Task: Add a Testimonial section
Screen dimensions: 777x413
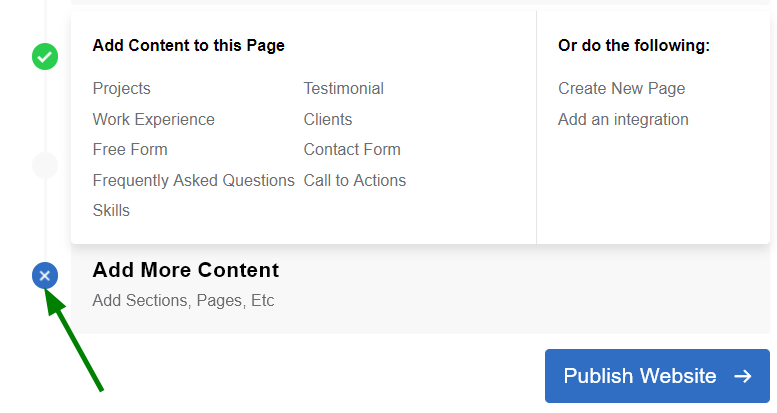Action: pos(343,89)
